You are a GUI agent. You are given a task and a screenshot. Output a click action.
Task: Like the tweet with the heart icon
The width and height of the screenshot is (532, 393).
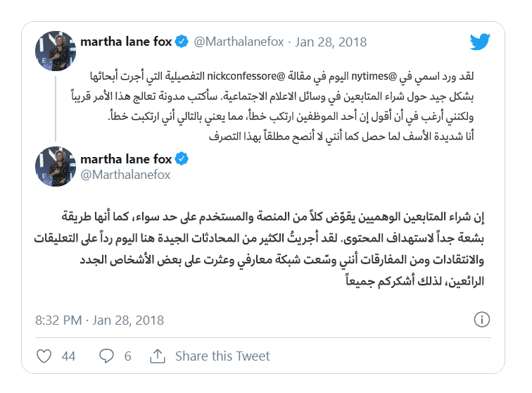point(44,356)
